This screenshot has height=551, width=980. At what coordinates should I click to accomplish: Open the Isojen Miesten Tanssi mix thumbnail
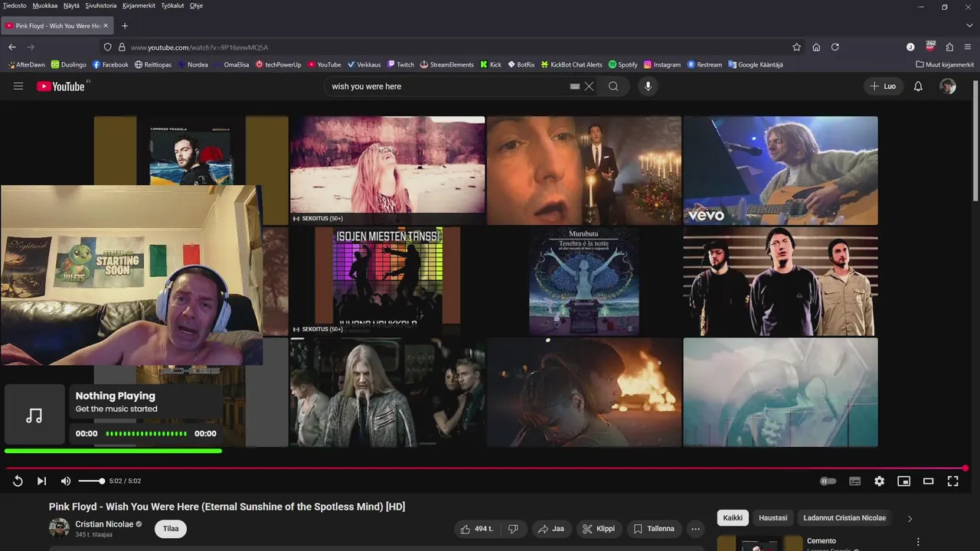[387, 281]
